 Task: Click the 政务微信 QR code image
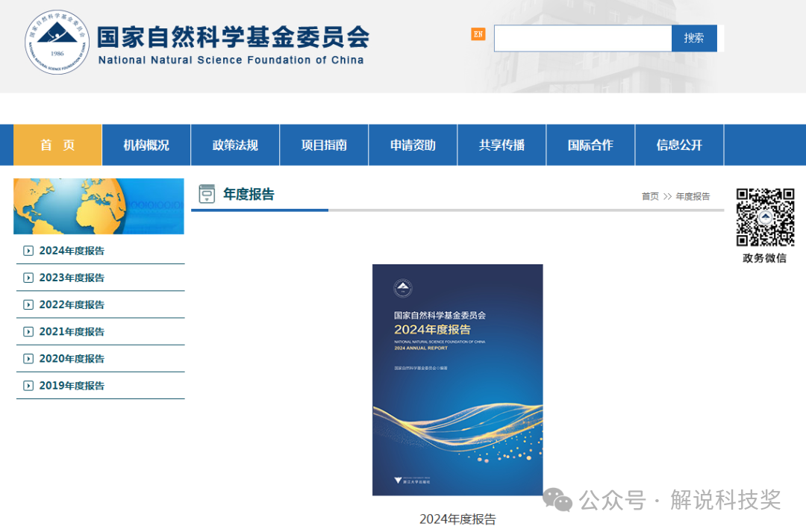(x=765, y=217)
